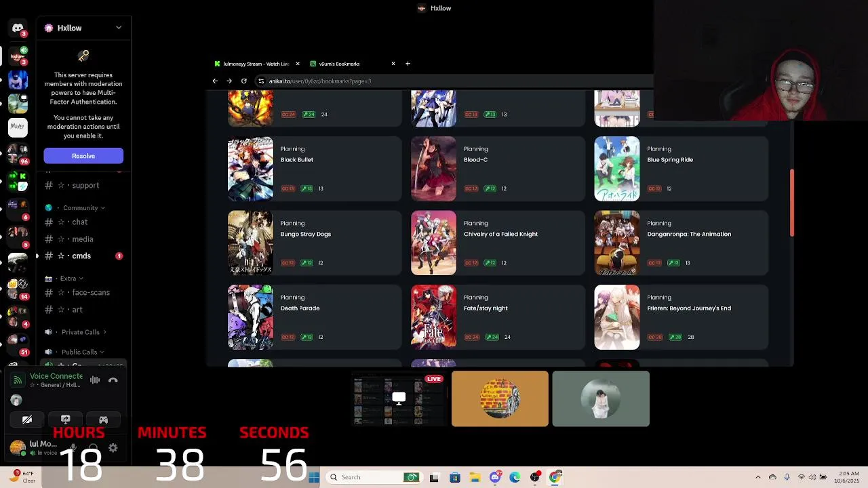Open Blood-C bookmark title
Viewport: 868px width, 488px height.
coord(475,160)
